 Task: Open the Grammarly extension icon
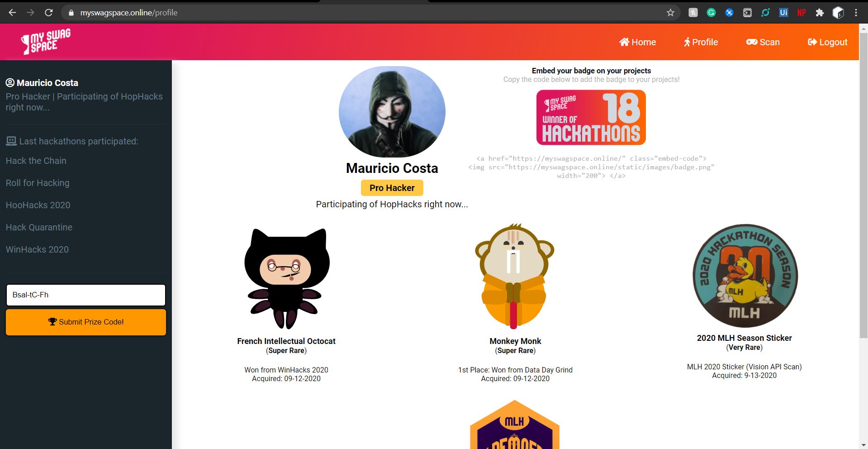tap(711, 13)
